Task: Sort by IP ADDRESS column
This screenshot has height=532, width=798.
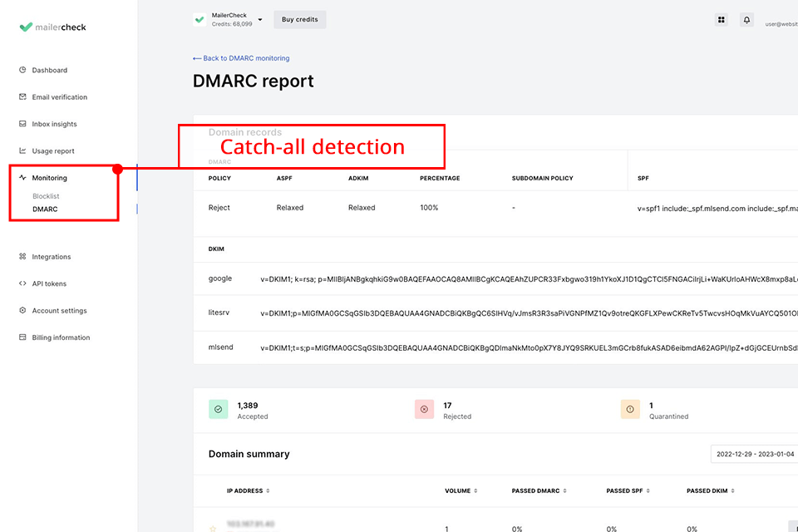Action: point(249,491)
